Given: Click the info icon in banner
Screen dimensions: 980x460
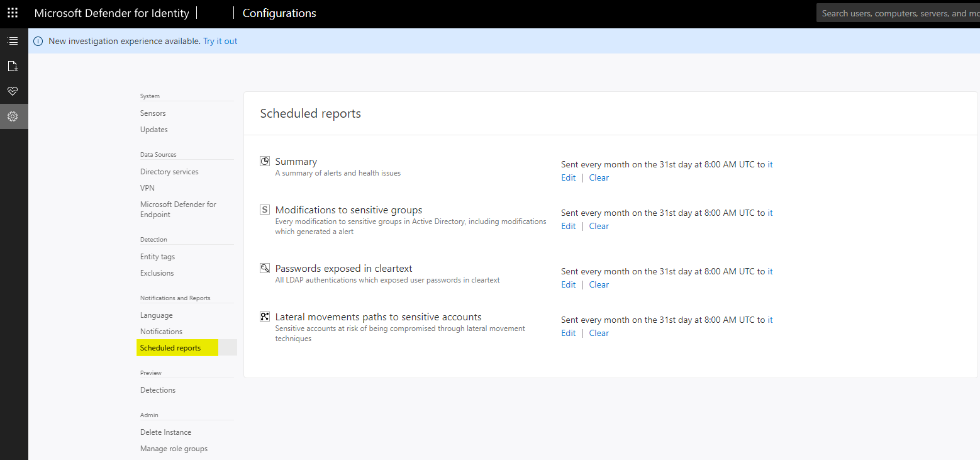Looking at the screenshot, I should tap(38, 41).
